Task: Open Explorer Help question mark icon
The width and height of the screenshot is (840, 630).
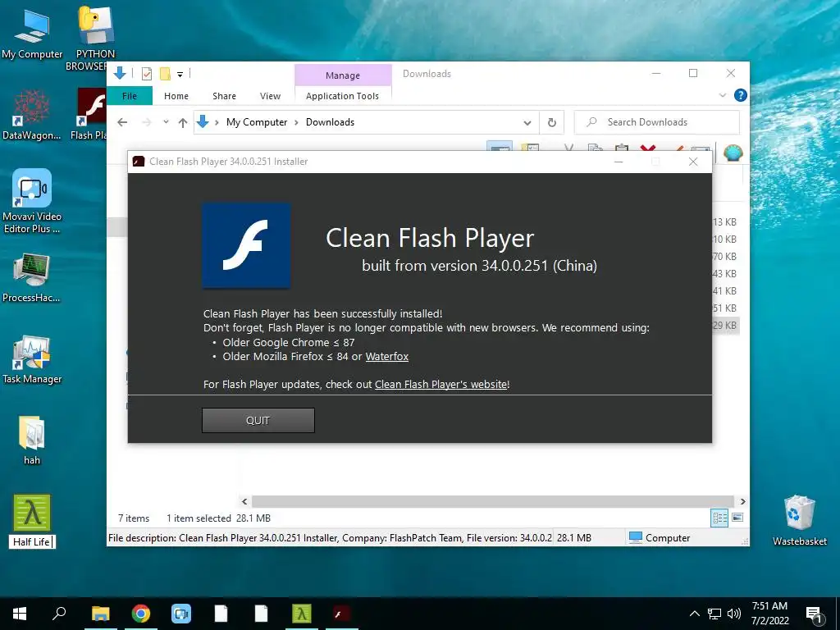Action: coord(741,95)
